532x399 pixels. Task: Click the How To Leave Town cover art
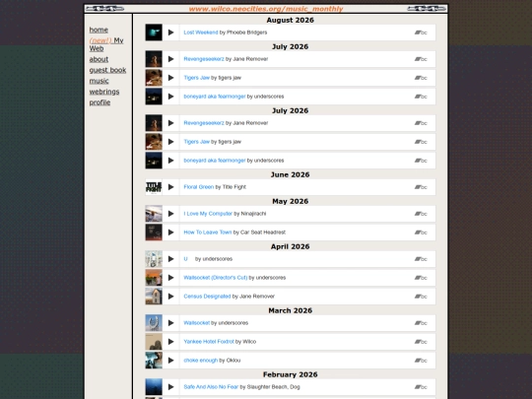tap(154, 233)
